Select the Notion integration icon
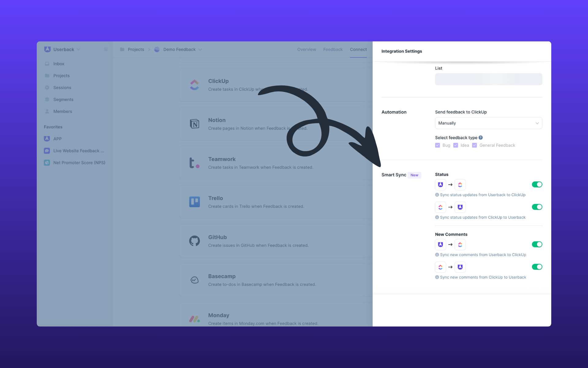 coord(194,124)
